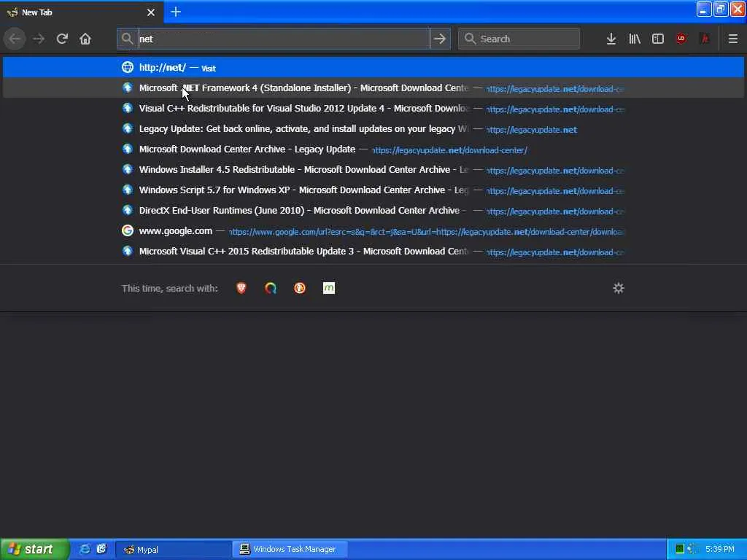Open the Windows Start menu
Image resolution: width=747 pixels, height=560 pixels.
click(35, 549)
